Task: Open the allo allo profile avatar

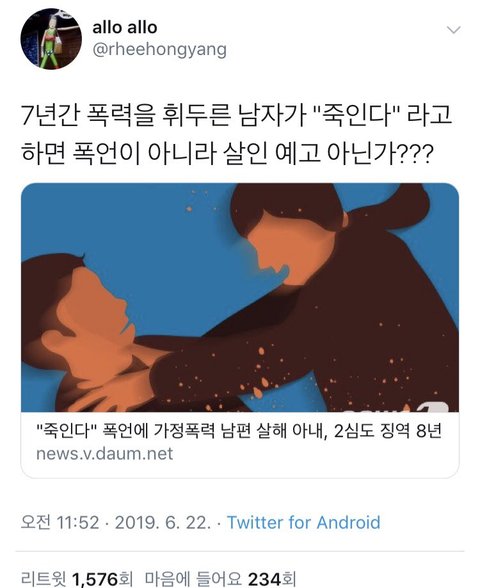Action: (51, 39)
